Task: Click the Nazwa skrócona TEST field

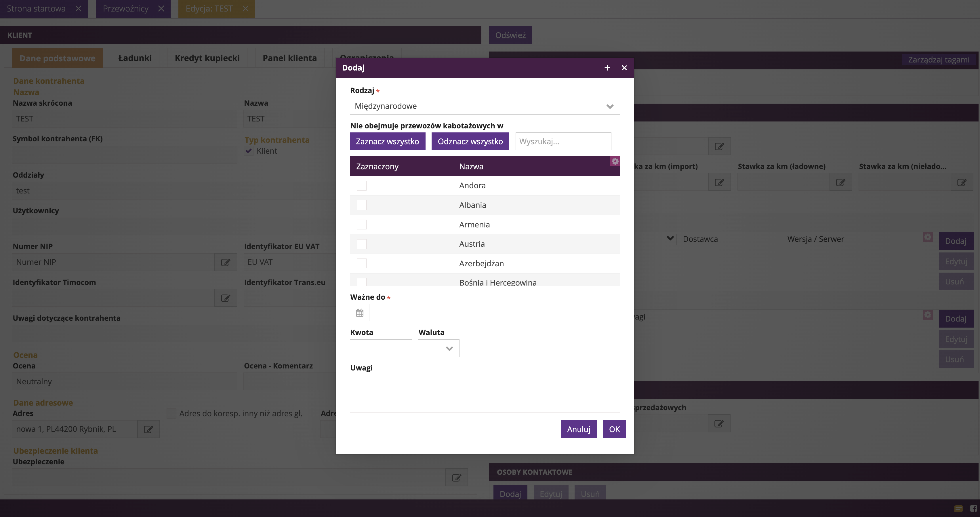Action: tap(125, 119)
